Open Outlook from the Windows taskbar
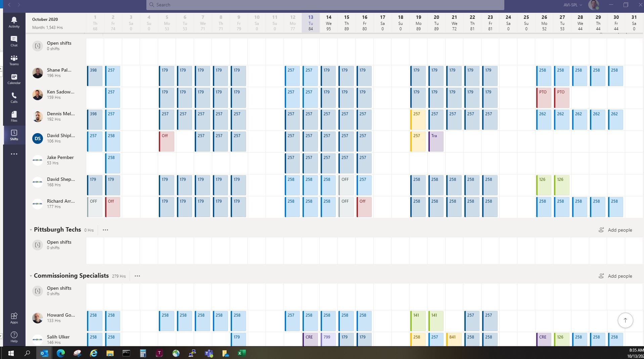 click(44, 353)
